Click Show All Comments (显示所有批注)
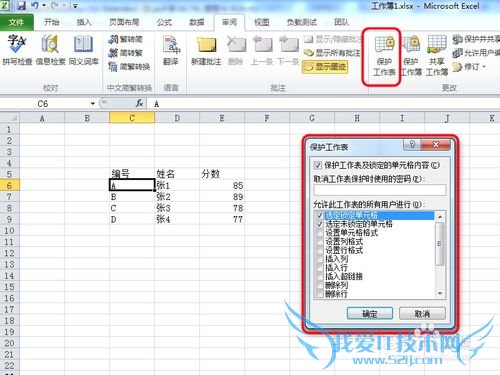 click(332, 53)
